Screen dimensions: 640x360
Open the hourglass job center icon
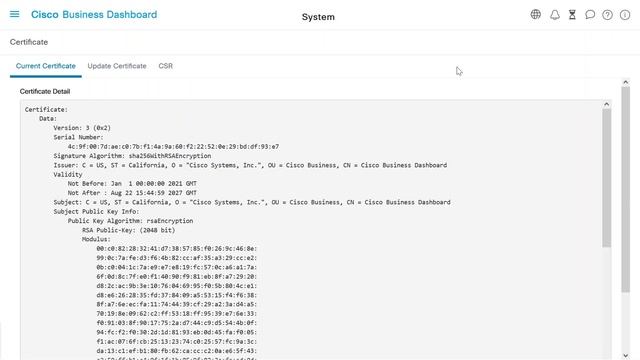572,15
